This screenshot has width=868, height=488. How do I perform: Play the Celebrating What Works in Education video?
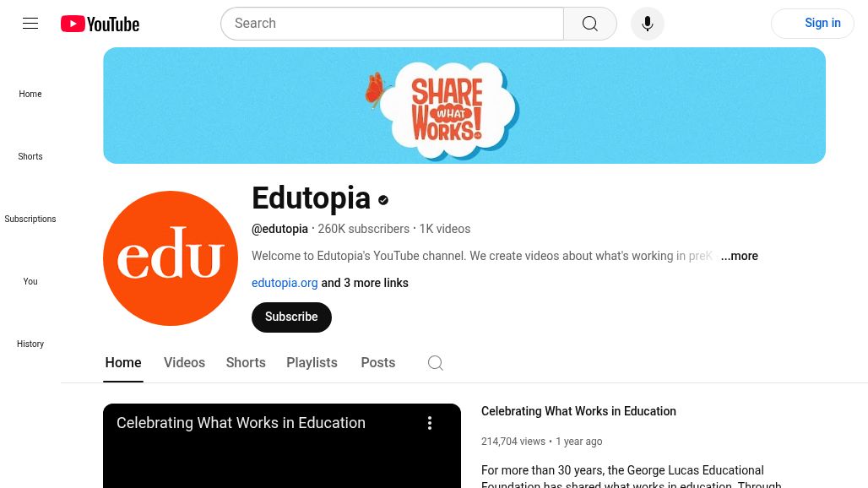click(282, 446)
